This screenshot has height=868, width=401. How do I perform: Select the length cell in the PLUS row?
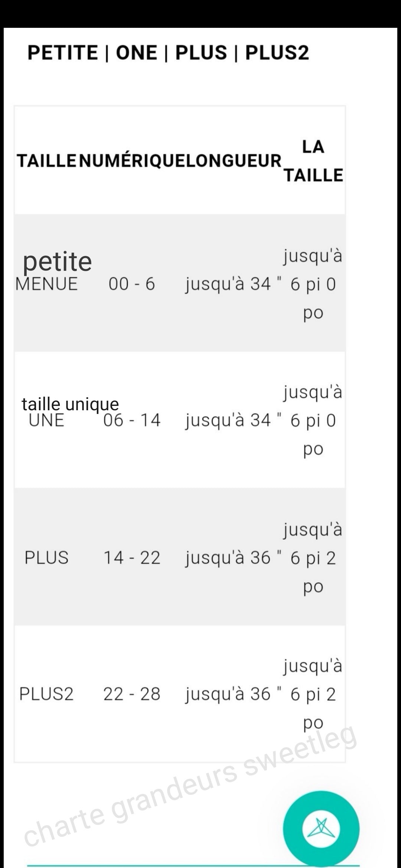pyautogui.click(x=234, y=558)
